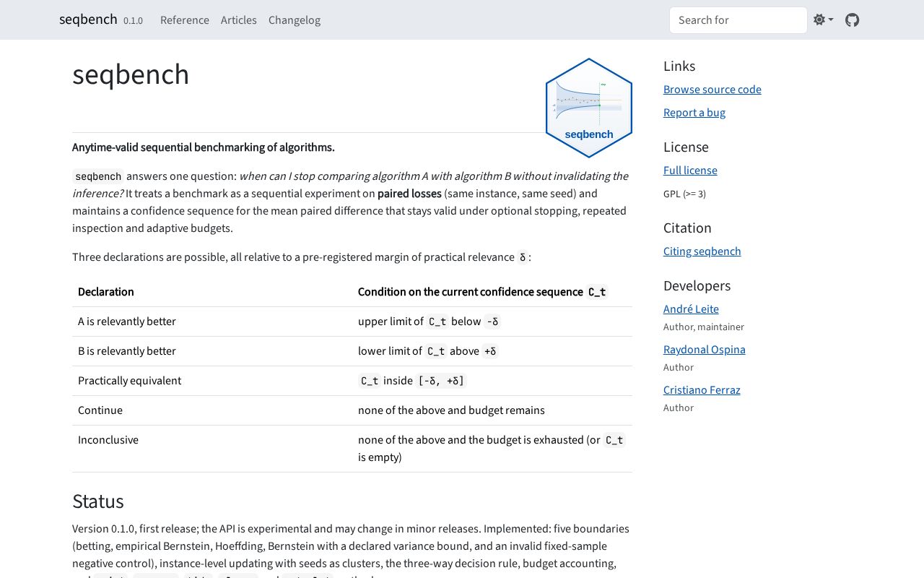This screenshot has height=578, width=924.
Task: Click the Status section heading
Action: [98, 501]
